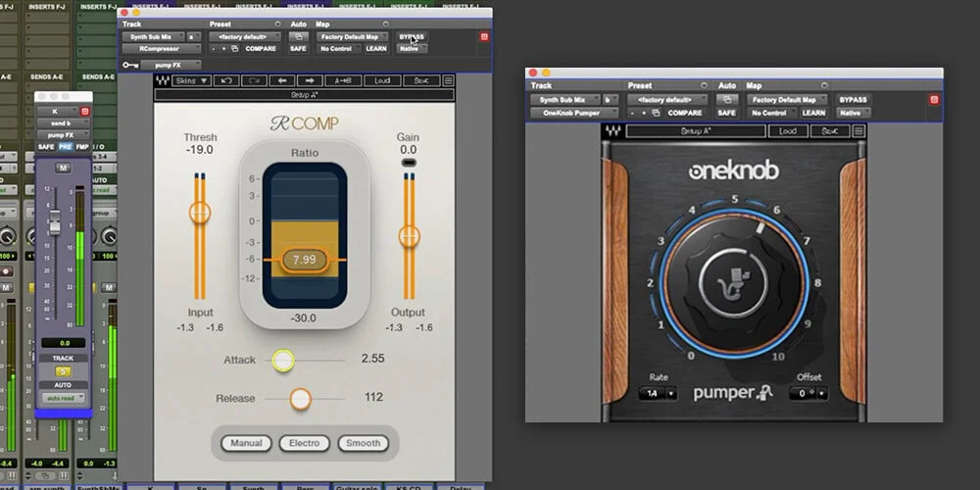
Task: Click the pumper icon in the knob center
Action: point(735,284)
